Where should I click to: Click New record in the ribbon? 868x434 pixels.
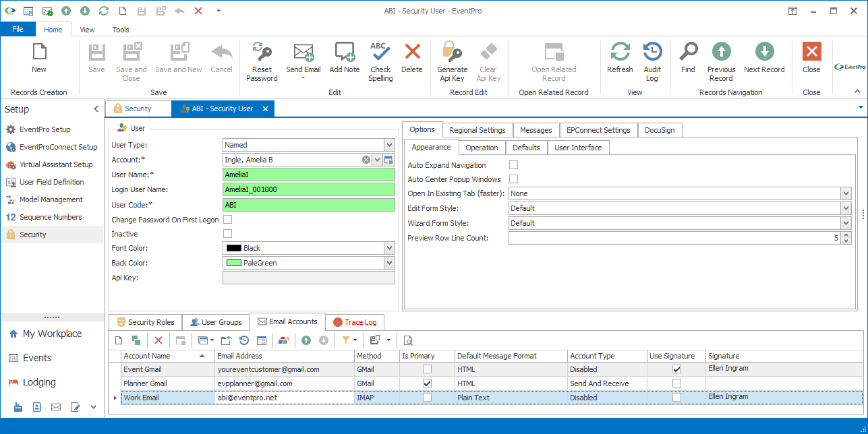39,58
